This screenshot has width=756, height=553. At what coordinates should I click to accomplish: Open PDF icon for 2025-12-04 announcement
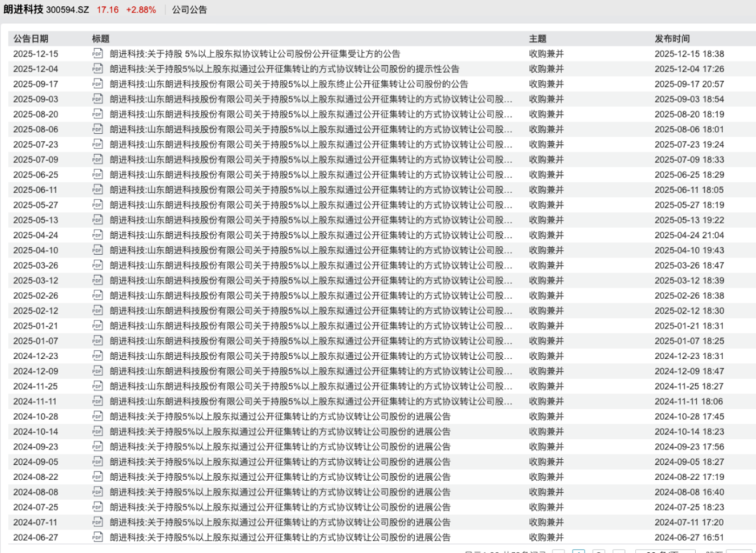pyautogui.click(x=97, y=69)
